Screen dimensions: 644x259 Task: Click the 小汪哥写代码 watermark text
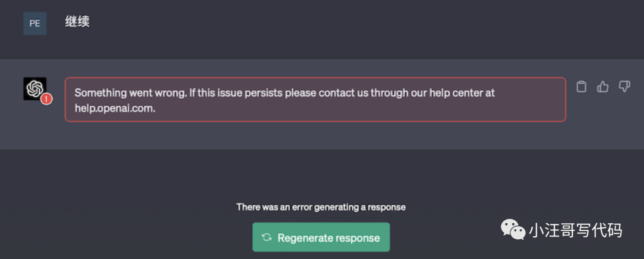pyautogui.click(x=575, y=230)
